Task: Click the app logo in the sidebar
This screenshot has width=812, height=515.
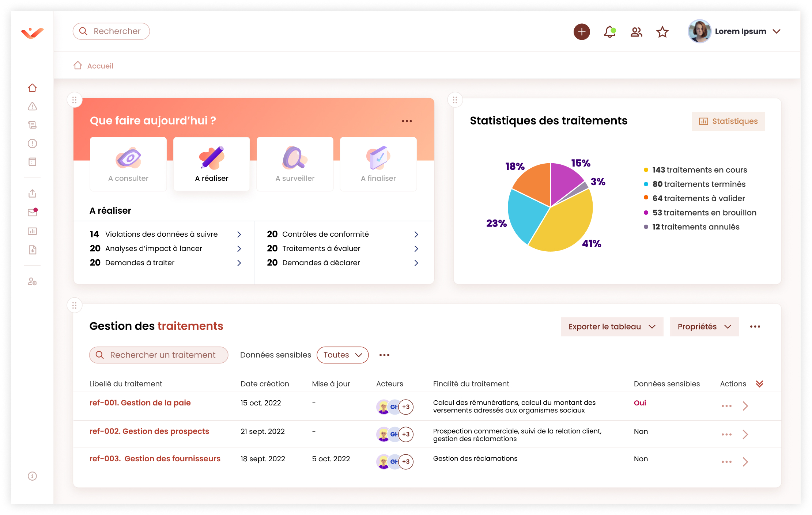Action: coord(32,33)
